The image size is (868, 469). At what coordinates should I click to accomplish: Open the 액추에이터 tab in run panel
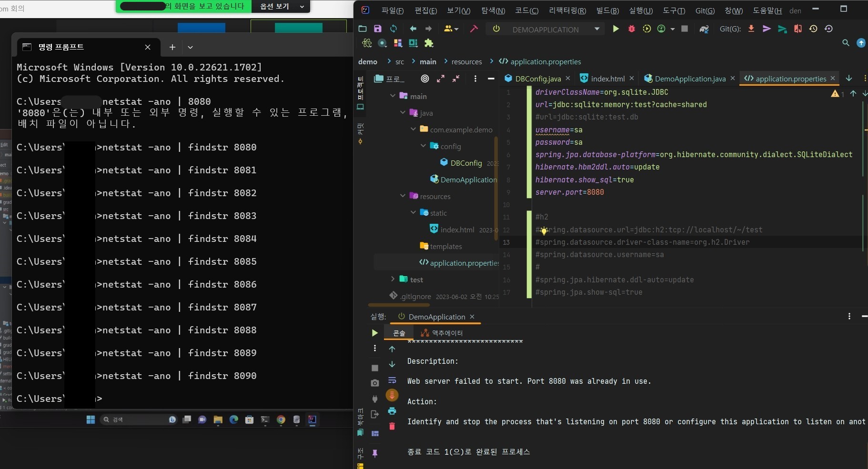[x=442, y=333]
